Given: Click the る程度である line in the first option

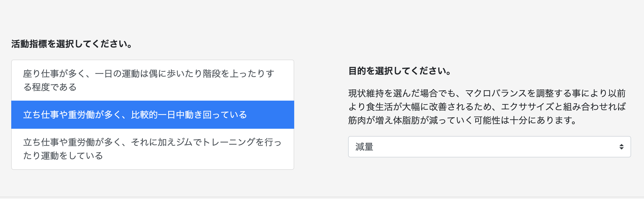Looking at the screenshot, I should tap(50, 87).
